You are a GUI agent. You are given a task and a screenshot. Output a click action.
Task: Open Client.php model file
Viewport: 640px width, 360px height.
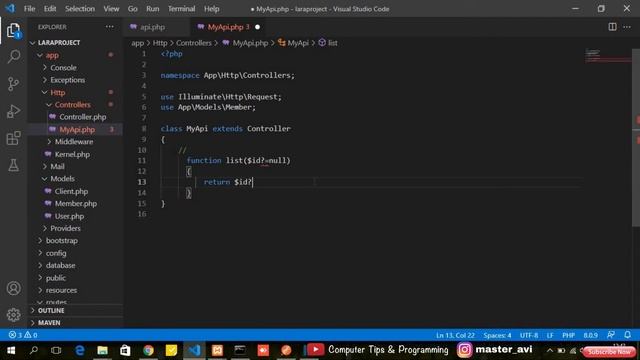coord(71,191)
